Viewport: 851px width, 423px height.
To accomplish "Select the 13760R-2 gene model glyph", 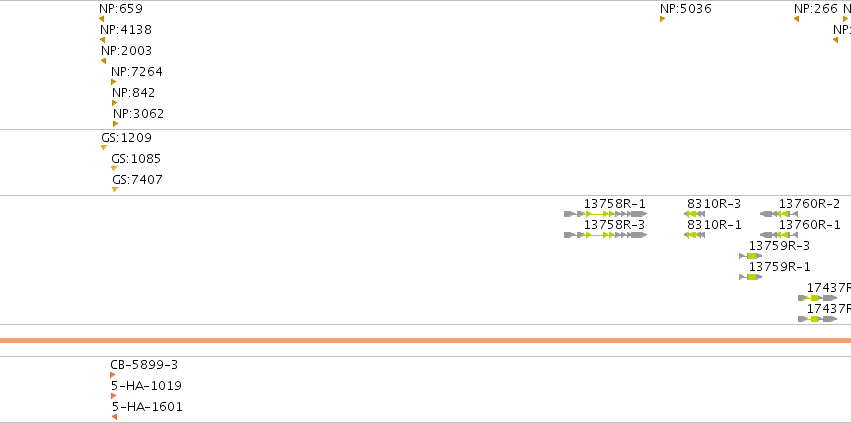I will tap(779, 214).
